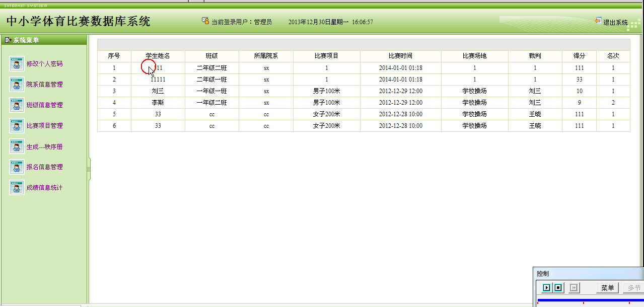The image size is (644, 307).
Task: Click 女子200米 in row 5
Action: 327,114
